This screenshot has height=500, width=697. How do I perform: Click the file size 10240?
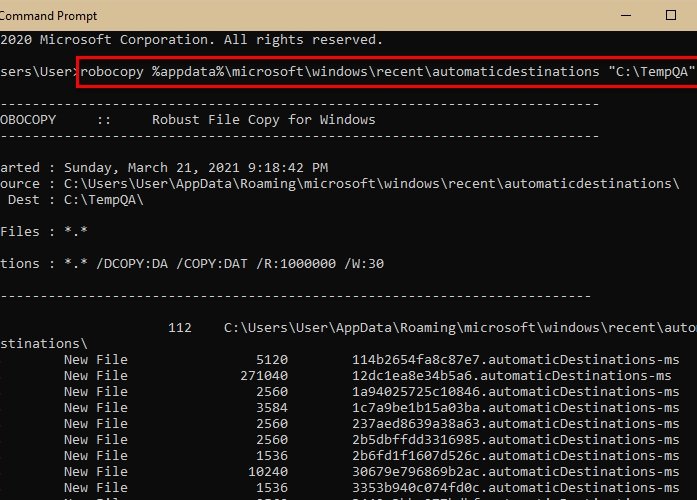268,472
